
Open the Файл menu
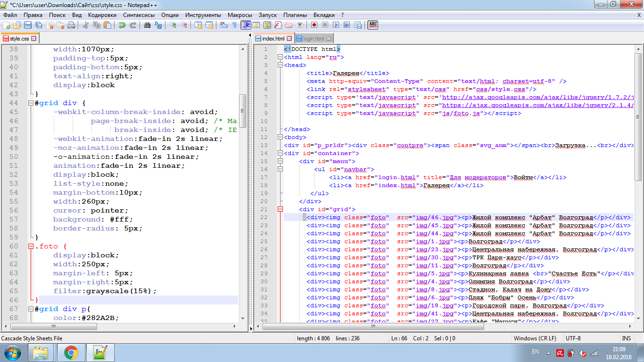[10, 15]
